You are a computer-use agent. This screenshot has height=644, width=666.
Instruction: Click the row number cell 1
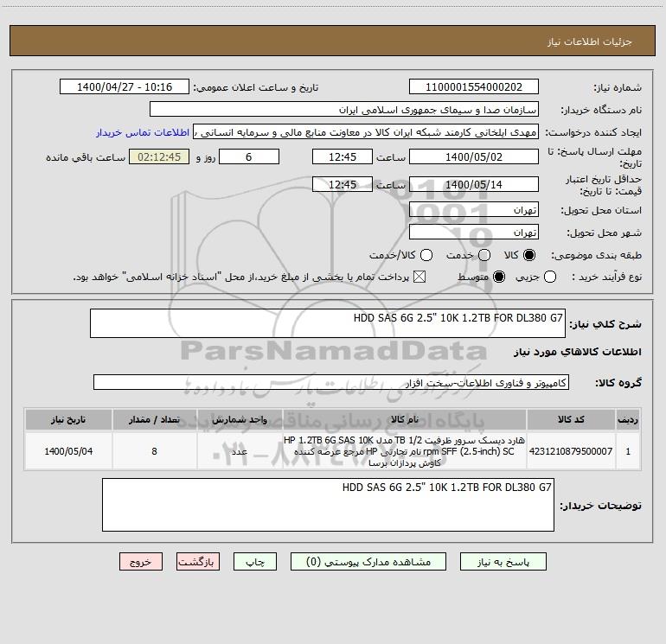pos(628,451)
